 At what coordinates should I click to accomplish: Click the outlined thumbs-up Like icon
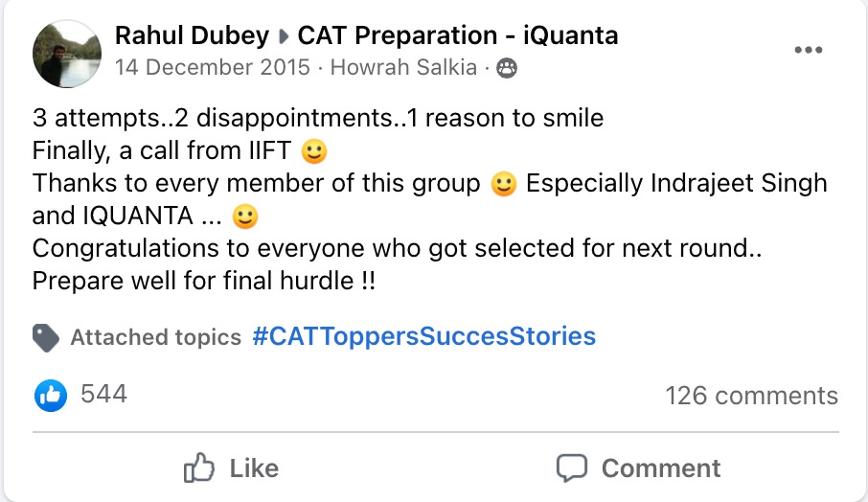(198, 468)
